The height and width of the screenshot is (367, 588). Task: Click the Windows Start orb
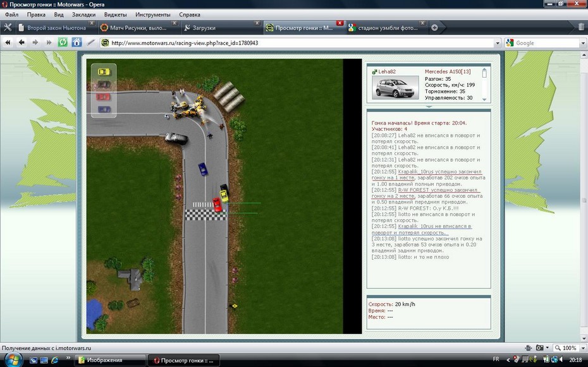(x=13, y=360)
